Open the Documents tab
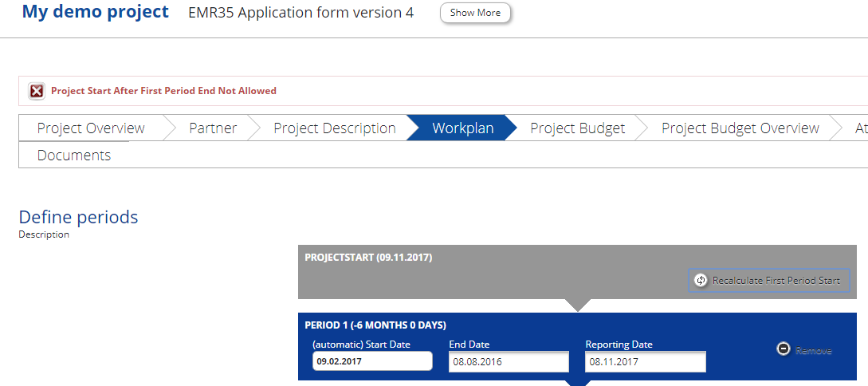868x386 pixels. tap(74, 156)
